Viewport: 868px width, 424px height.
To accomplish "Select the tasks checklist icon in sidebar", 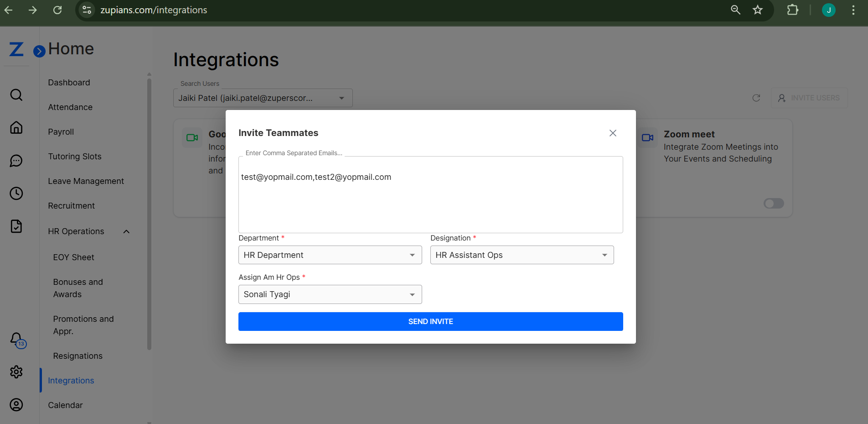I will pyautogui.click(x=16, y=226).
